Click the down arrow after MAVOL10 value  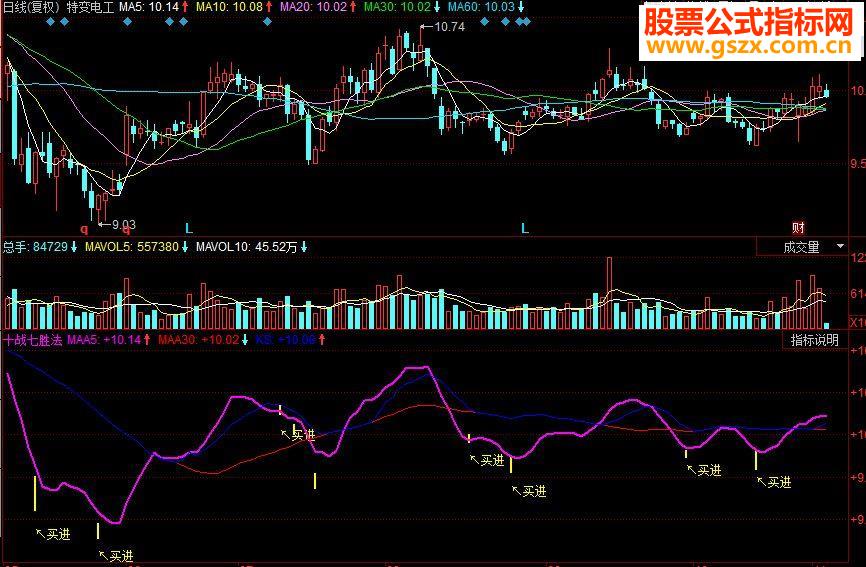click(304, 247)
